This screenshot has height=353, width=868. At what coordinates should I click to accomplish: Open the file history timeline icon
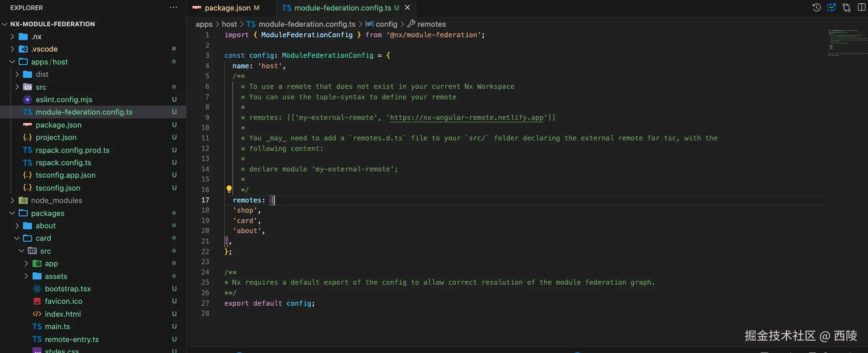pos(816,8)
